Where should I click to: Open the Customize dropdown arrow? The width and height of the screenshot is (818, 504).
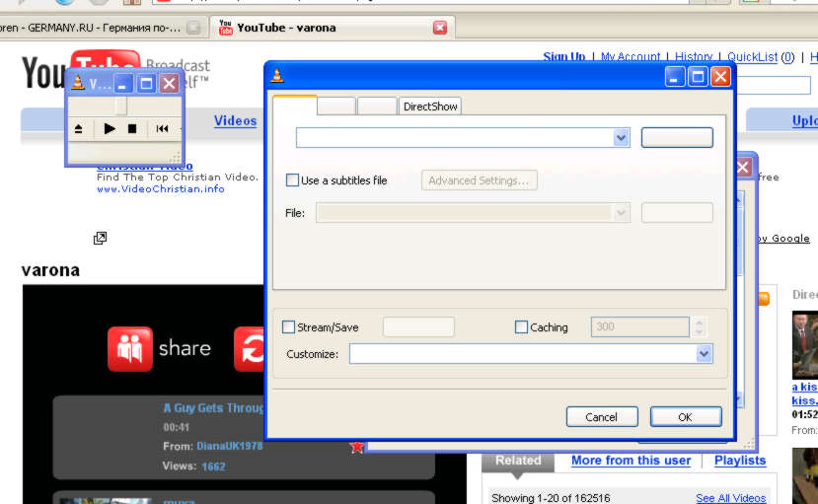coord(704,354)
